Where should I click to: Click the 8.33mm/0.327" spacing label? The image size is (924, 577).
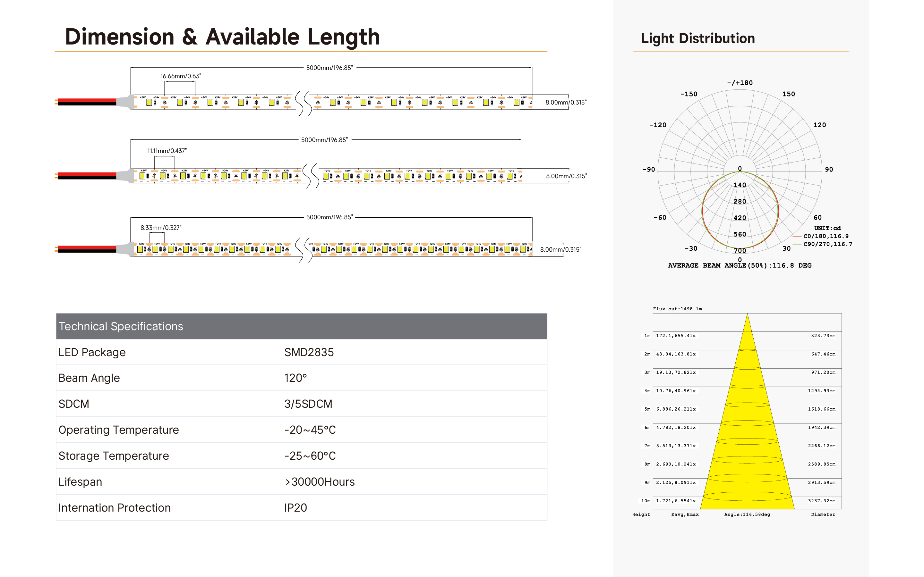tap(161, 228)
